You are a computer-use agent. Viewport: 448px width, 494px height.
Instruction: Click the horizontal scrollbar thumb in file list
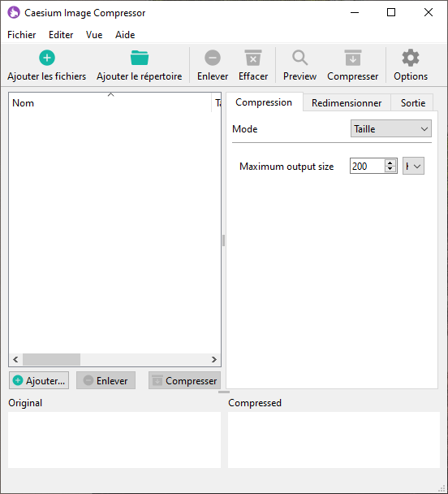pos(51,359)
